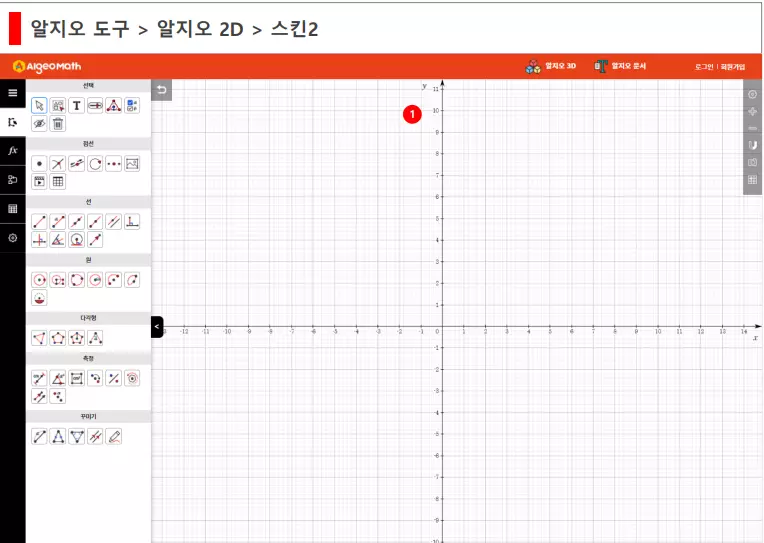Screen dimensions: 764x543
Task: Click the AlgeoMath logo
Action: pyautogui.click(x=47, y=66)
